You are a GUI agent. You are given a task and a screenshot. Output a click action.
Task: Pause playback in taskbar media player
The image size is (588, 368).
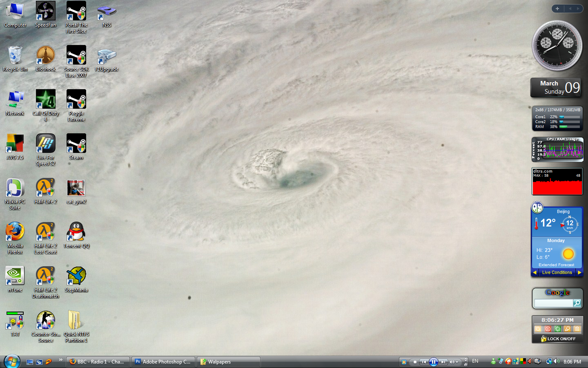click(433, 362)
